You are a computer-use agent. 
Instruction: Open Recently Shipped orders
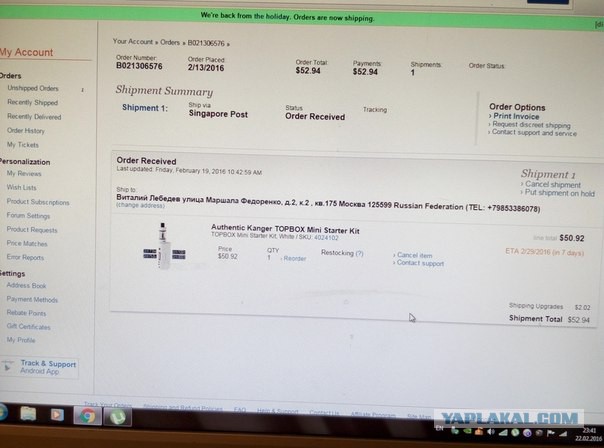click(32, 102)
